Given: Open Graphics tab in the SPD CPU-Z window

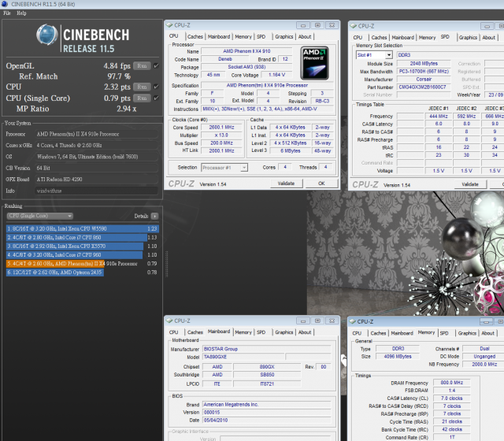Looking at the screenshot, I should 468,38.
